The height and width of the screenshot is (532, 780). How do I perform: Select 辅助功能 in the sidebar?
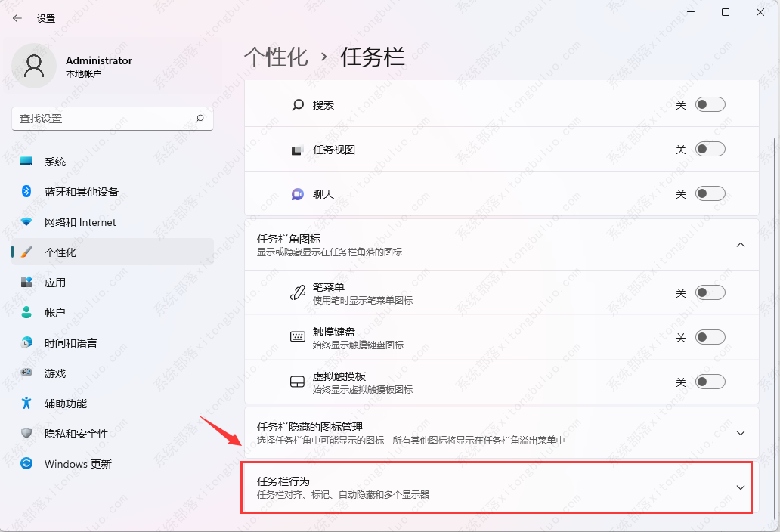[65, 404]
